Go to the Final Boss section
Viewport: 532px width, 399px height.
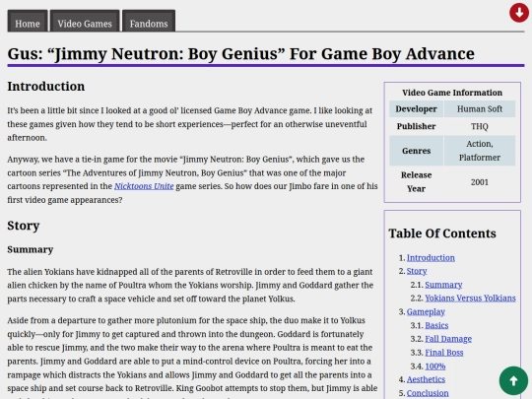tap(444, 353)
